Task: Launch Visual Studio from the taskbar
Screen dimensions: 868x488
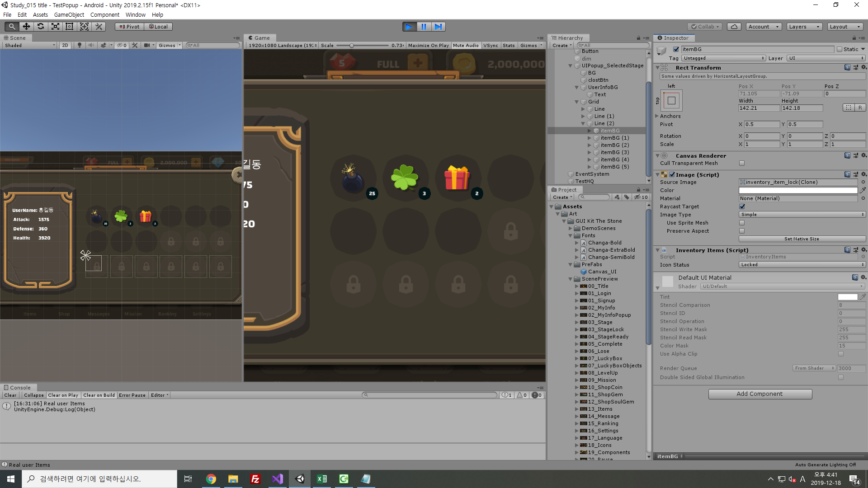Action: coord(278,479)
